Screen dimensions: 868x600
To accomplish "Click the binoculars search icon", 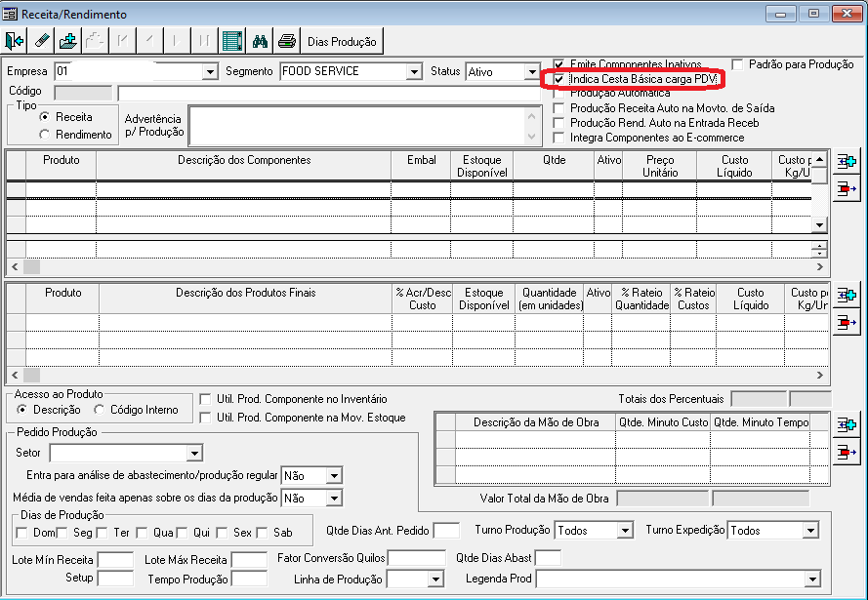I will [260, 41].
